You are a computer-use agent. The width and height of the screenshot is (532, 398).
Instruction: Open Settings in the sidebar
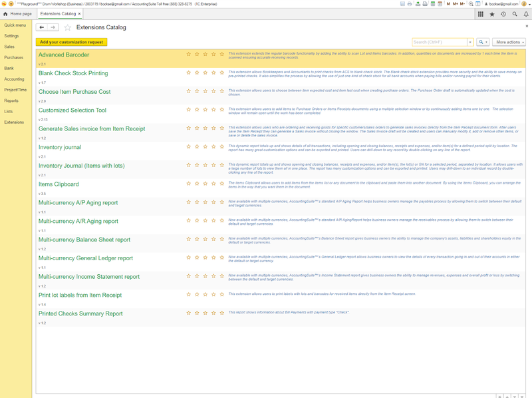click(x=11, y=36)
